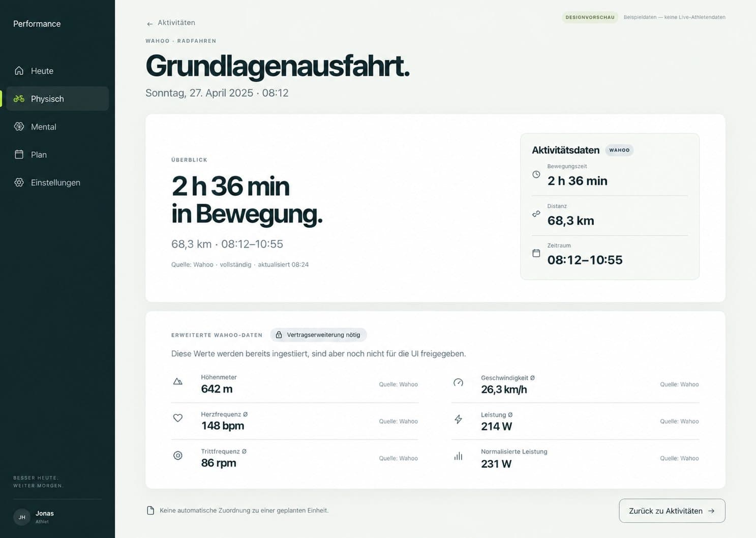This screenshot has width=756, height=538.
Task: Click the DESIGNVORSCHAU badge
Action: (x=590, y=17)
